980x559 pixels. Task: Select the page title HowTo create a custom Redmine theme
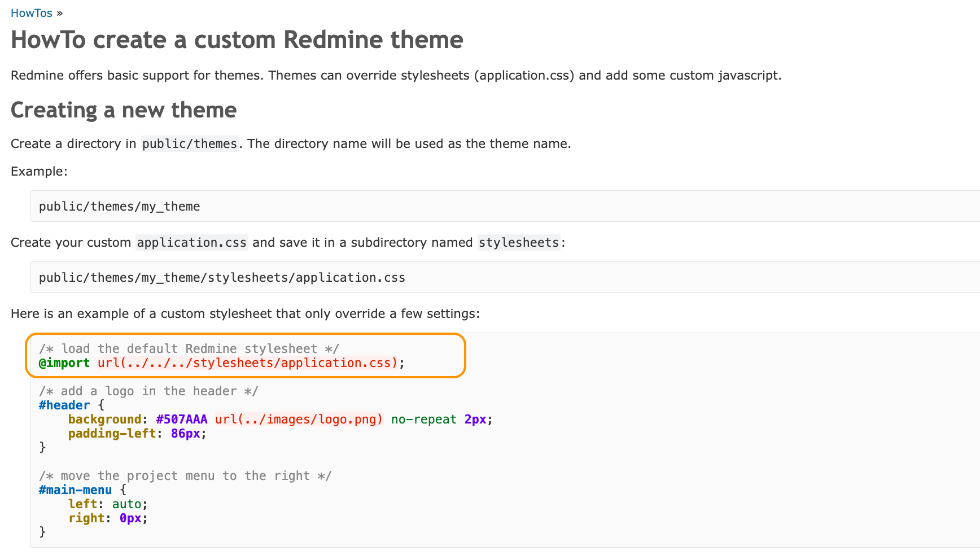237,40
